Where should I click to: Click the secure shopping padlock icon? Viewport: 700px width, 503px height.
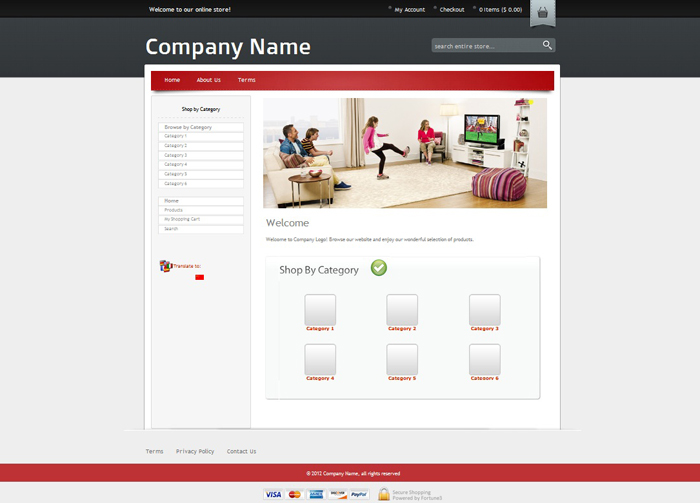(384, 494)
